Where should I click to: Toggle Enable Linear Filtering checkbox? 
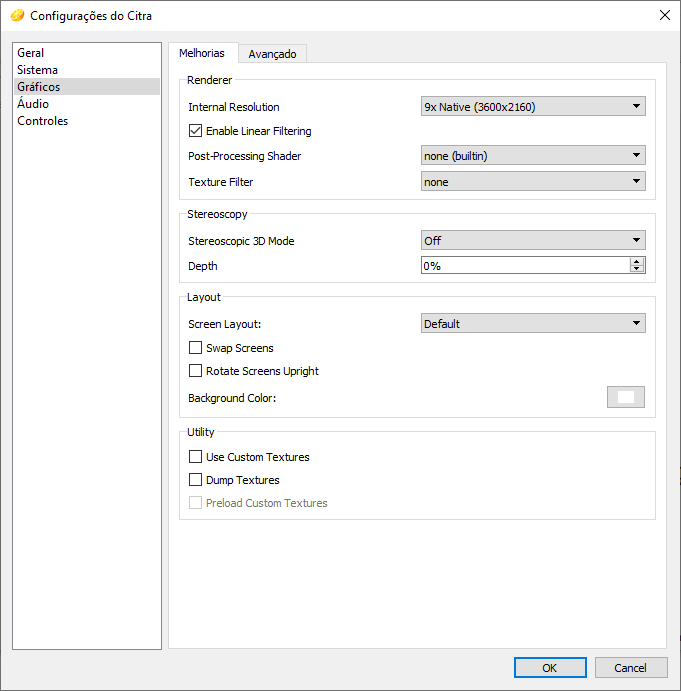click(x=195, y=131)
